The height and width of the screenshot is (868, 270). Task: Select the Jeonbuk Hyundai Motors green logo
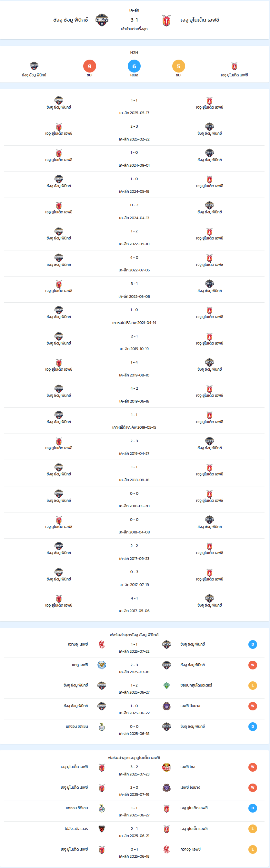tap(166, 685)
